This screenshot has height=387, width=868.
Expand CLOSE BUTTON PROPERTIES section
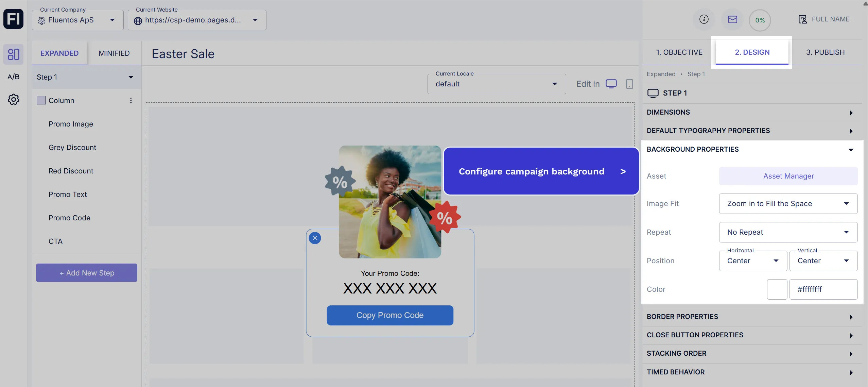[752, 335]
